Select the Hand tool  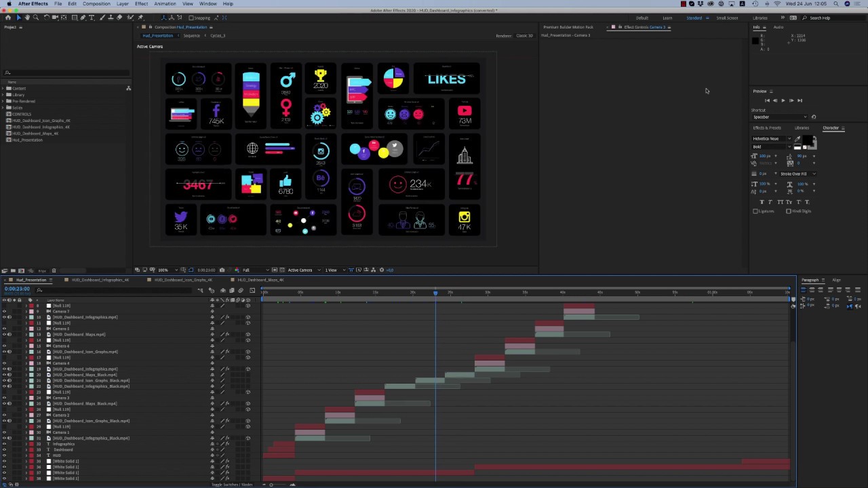(x=27, y=18)
